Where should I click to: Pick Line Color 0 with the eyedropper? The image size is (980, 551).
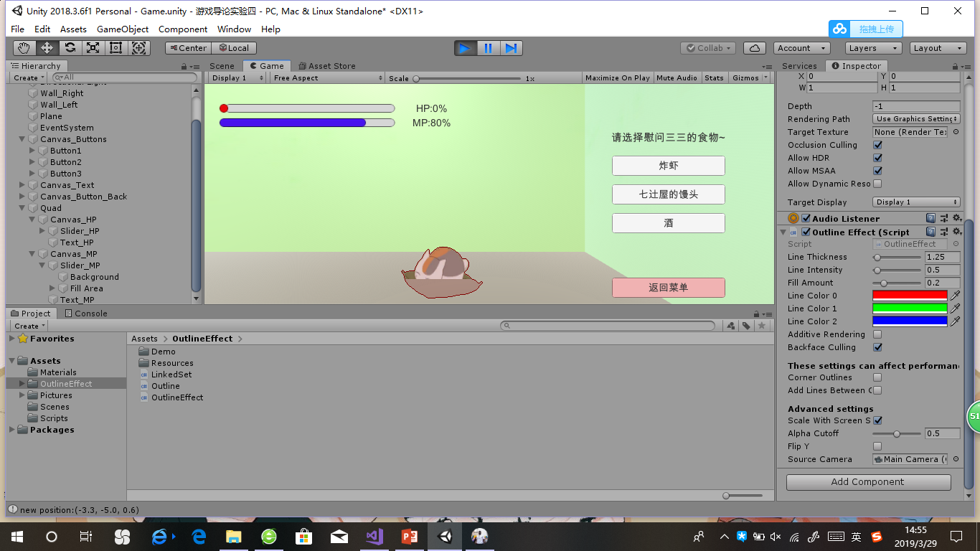tap(955, 295)
